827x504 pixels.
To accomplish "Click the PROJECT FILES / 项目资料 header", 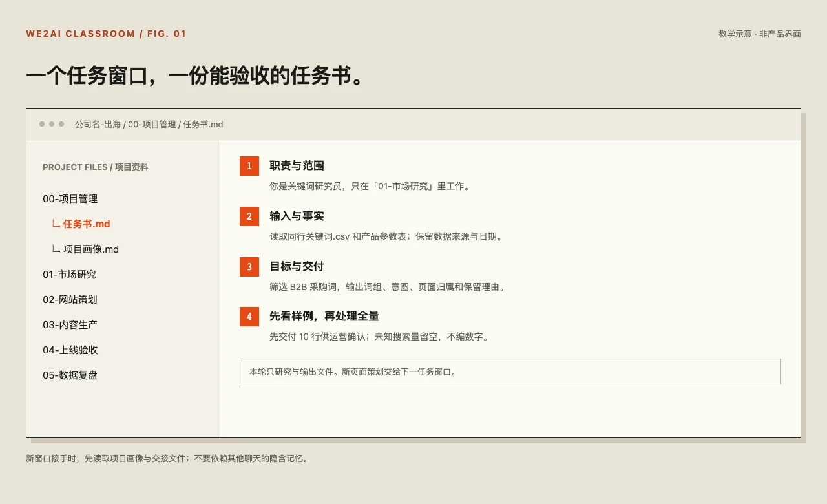I will (x=96, y=167).
